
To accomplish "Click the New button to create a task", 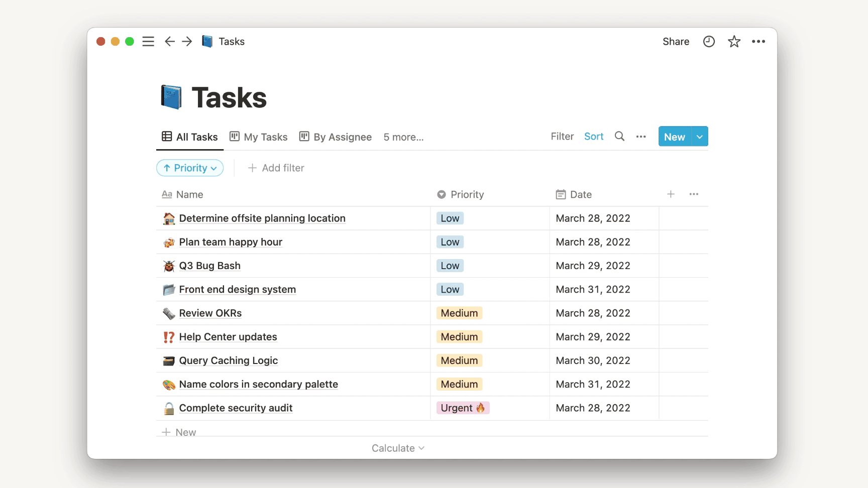I will (674, 136).
